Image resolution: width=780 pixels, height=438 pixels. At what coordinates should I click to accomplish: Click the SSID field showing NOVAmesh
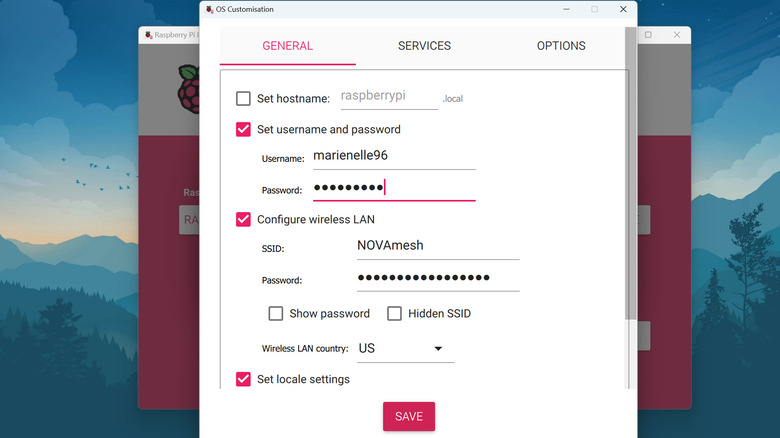(x=438, y=246)
